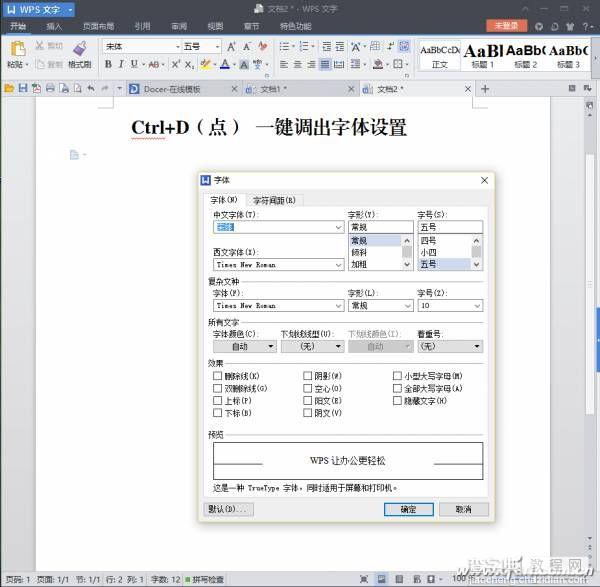Click the character shading icon
Image resolution: width=600 pixels, height=587 pixels.
point(244,64)
